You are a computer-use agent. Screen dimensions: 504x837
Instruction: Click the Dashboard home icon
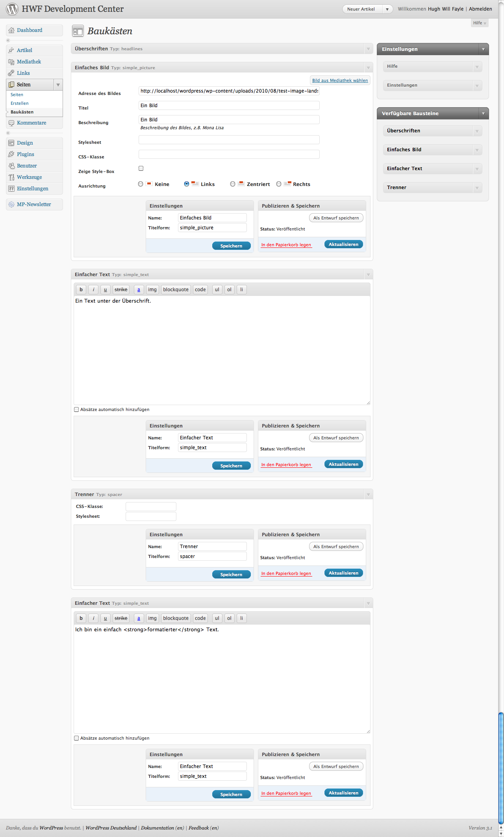coord(11,30)
